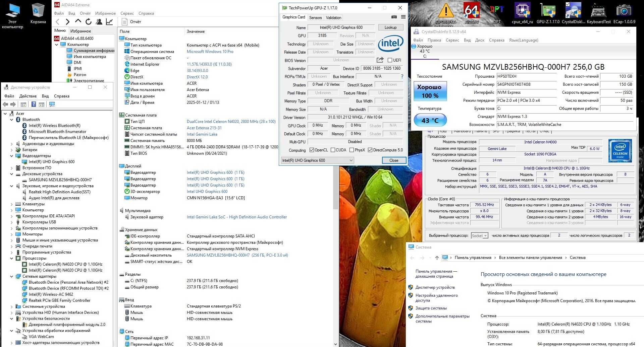This screenshot has width=644, height=347.
Task: Open the cpuz_x64_ru desktop shortcut
Action: click(522, 13)
